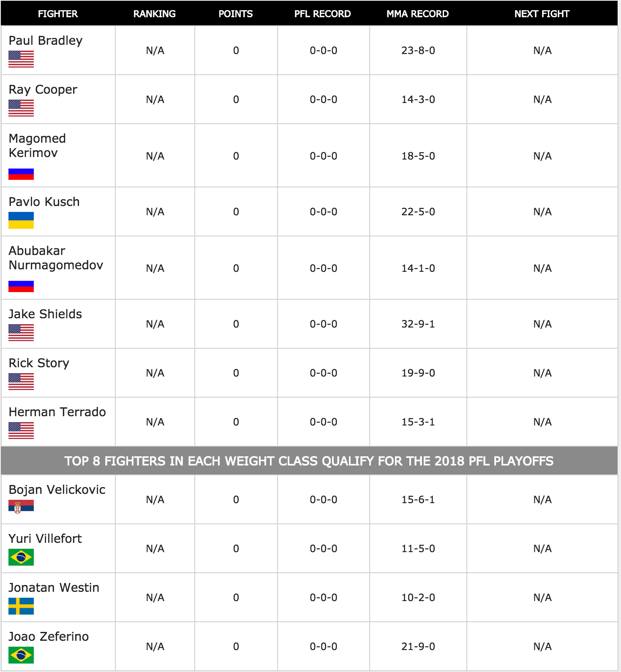Click the Russian flag under Magomed Kerimov
The height and width of the screenshot is (672, 621).
(21, 174)
